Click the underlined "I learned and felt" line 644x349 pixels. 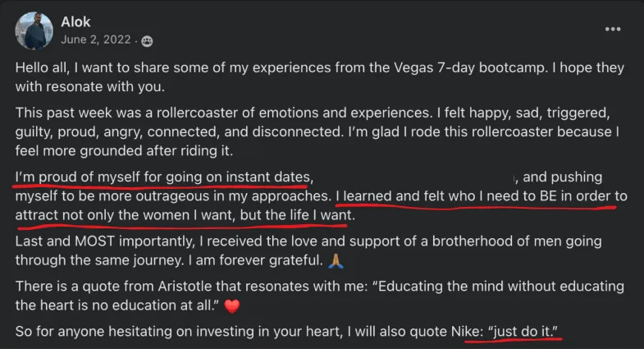click(482, 196)
